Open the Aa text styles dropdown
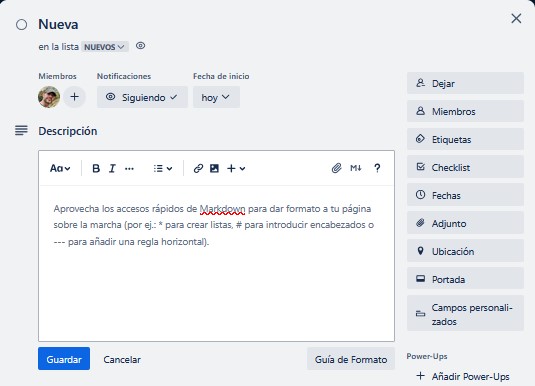The height and width of the screenshot is (386, 535). (x=60, y=168)
